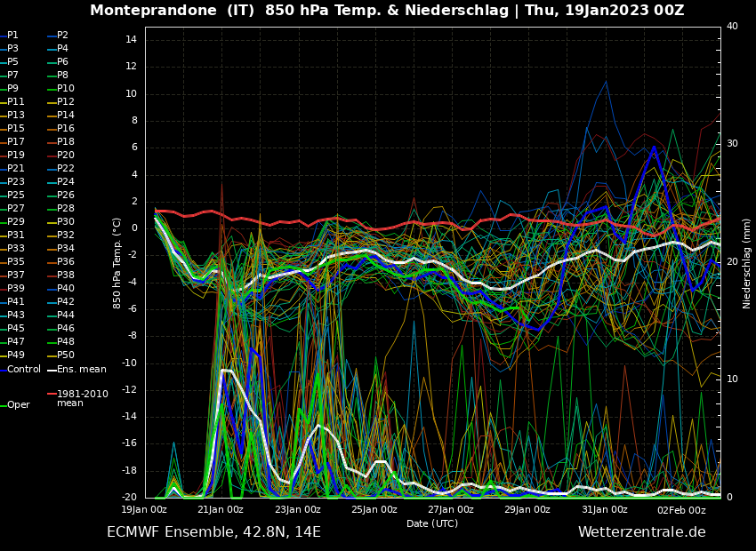
Task: Select the Ens. mean legend entry
Action: [81, 369]
